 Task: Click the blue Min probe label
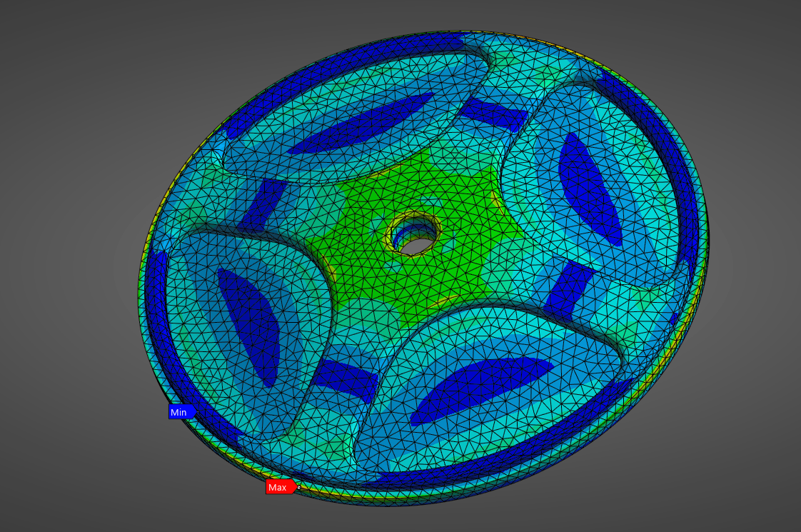coord(181,412)
